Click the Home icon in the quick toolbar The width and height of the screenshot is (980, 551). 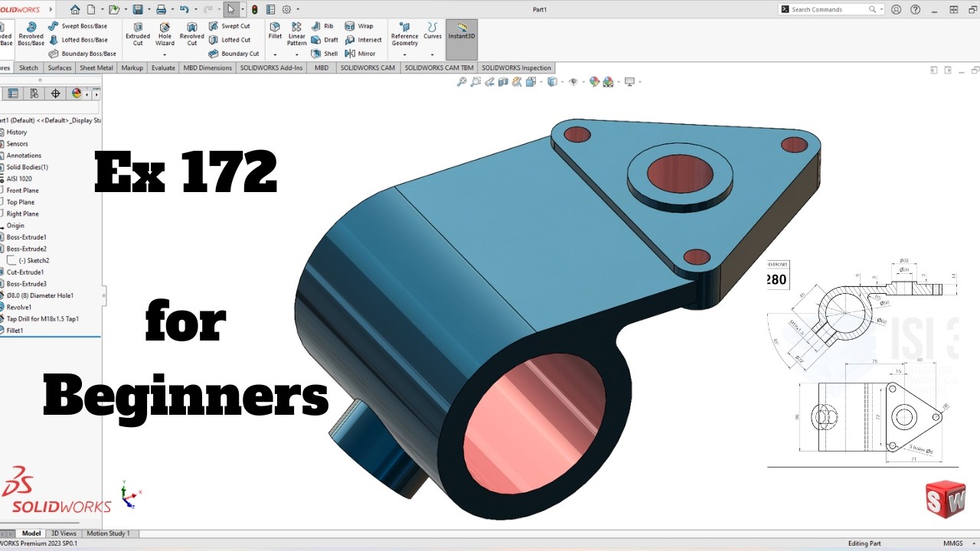coord(75,9)
